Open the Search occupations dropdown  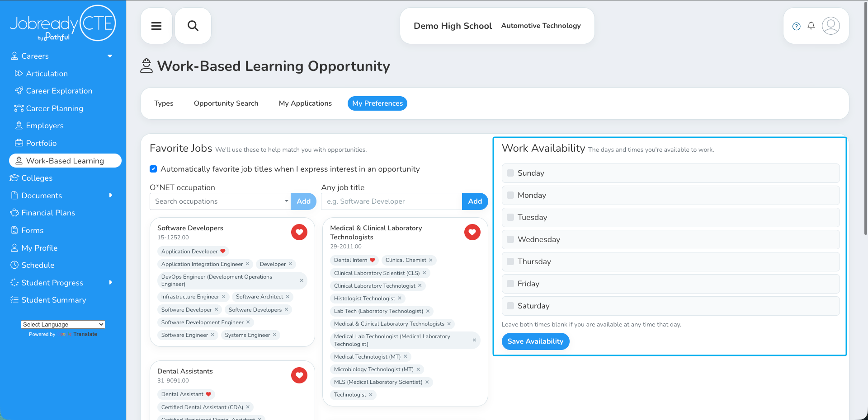coord(220,201)
